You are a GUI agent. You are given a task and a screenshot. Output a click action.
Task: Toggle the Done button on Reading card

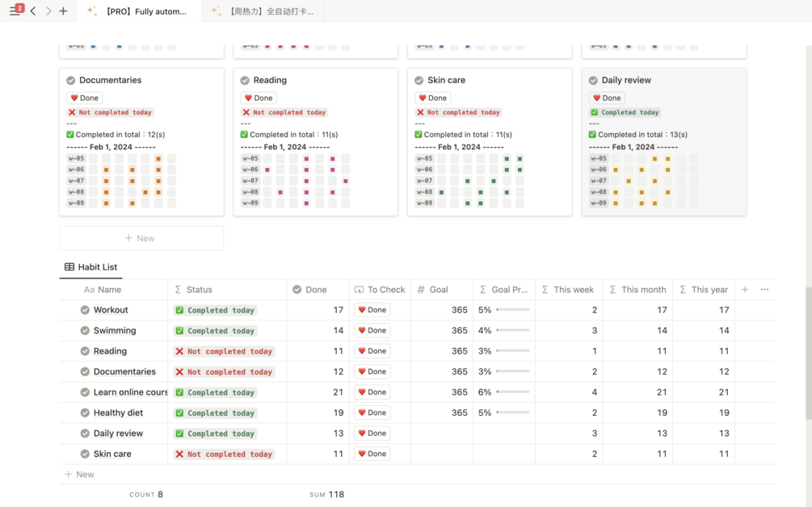259,98
